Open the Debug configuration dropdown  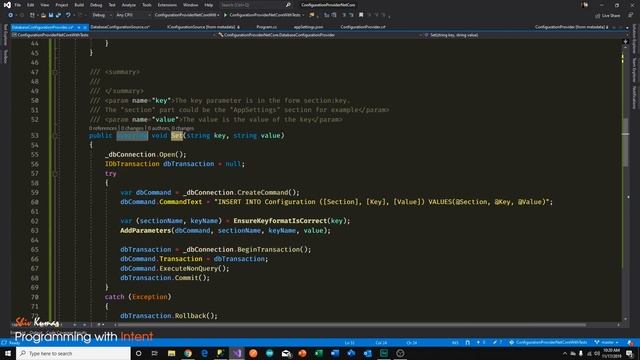pos(102,15)
